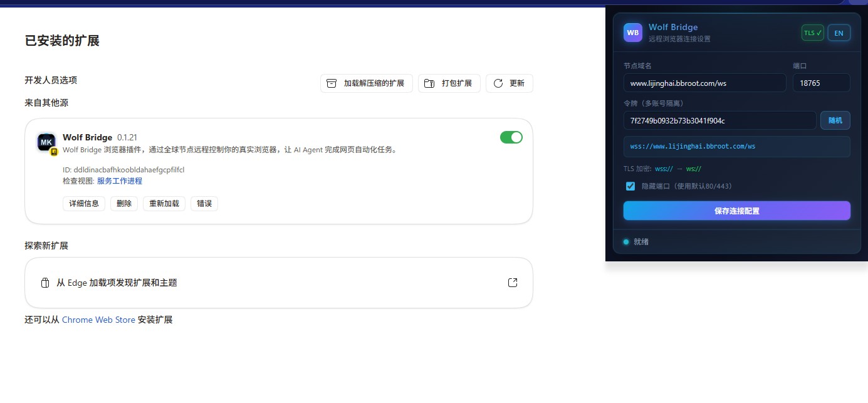868x403 pixels.
Task: Click 加载解压缩的扩展 button
Action: 367,83
